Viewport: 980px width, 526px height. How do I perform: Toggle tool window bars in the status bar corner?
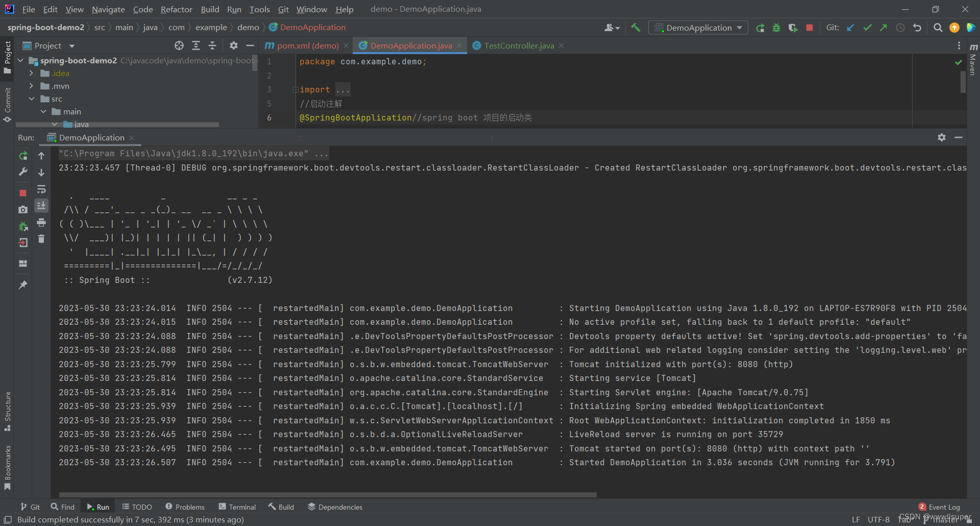coord(8,519)
